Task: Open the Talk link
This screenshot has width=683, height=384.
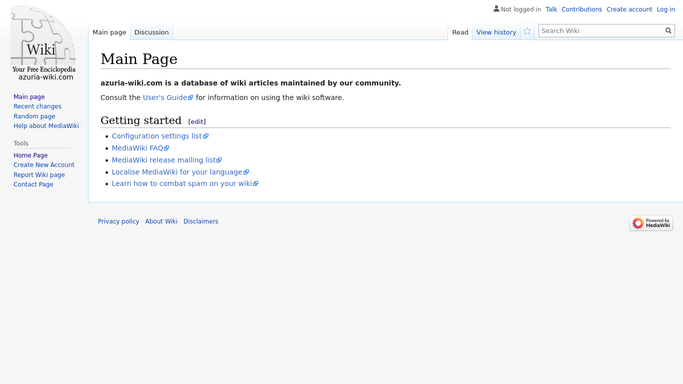Action: [551, 9]
